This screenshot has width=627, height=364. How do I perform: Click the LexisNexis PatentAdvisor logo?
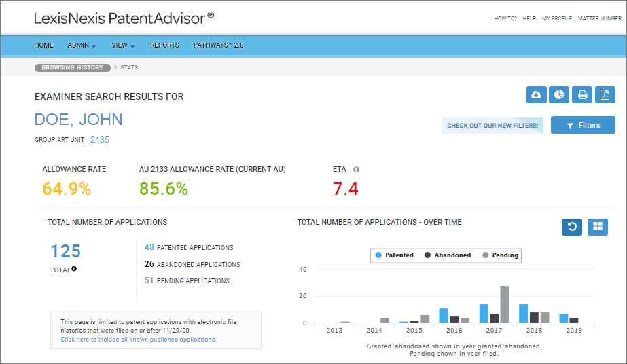point(124,18)
